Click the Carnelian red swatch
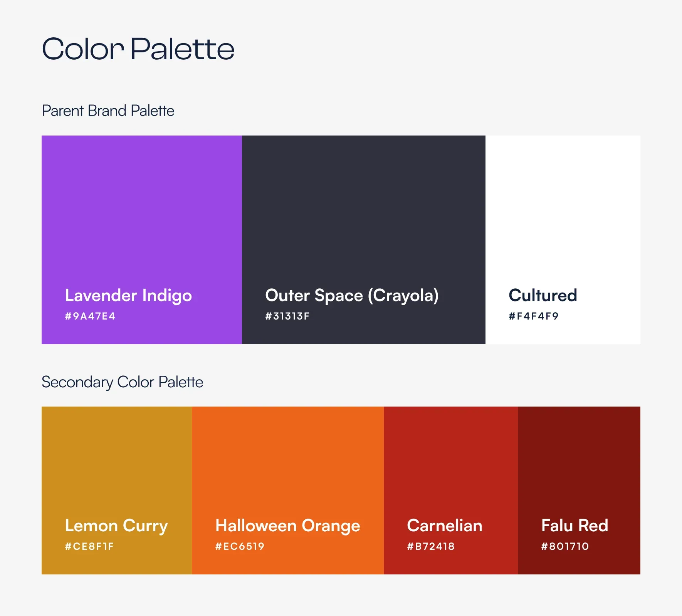The height and width of the screenshot is (616, 682). (451, 490)
